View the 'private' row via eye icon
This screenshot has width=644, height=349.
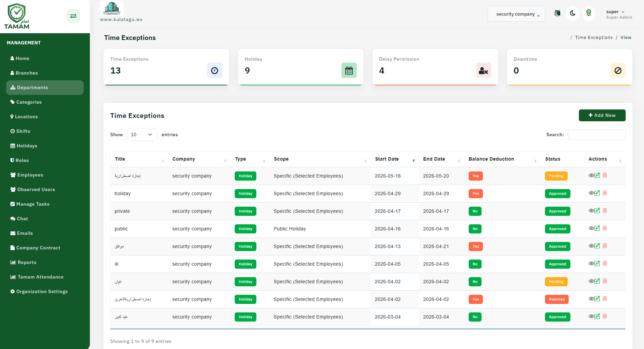click(x=591, y=210)
